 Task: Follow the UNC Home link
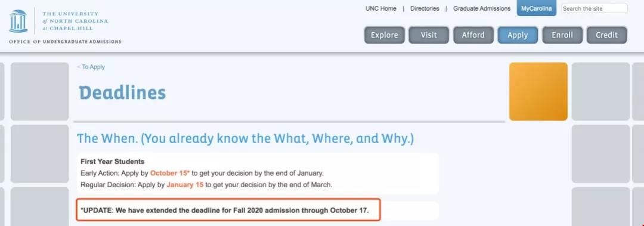(x=380, y=8)
